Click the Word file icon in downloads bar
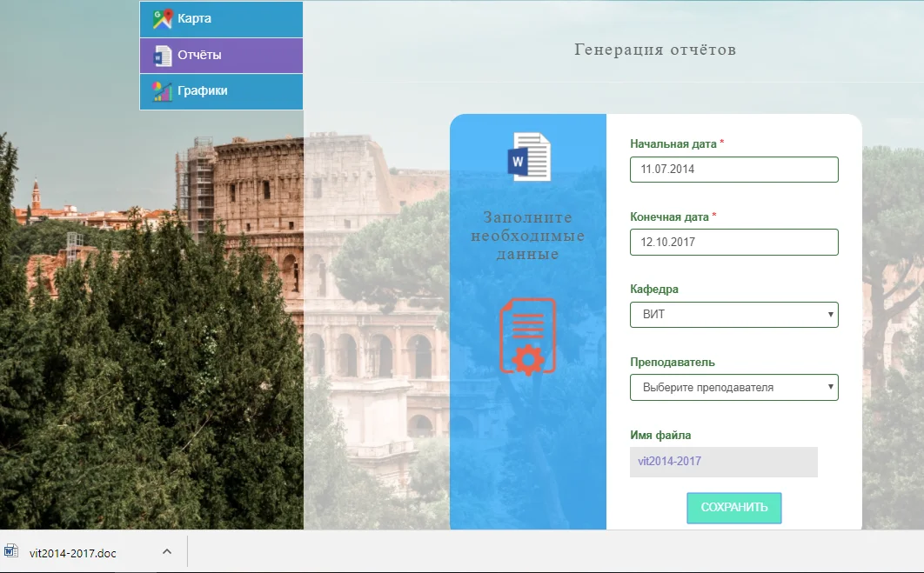 pos(11,552)
